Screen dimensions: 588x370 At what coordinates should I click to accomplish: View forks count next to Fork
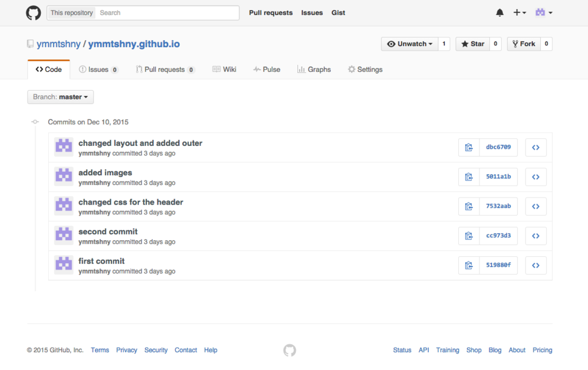pos(547,44)
